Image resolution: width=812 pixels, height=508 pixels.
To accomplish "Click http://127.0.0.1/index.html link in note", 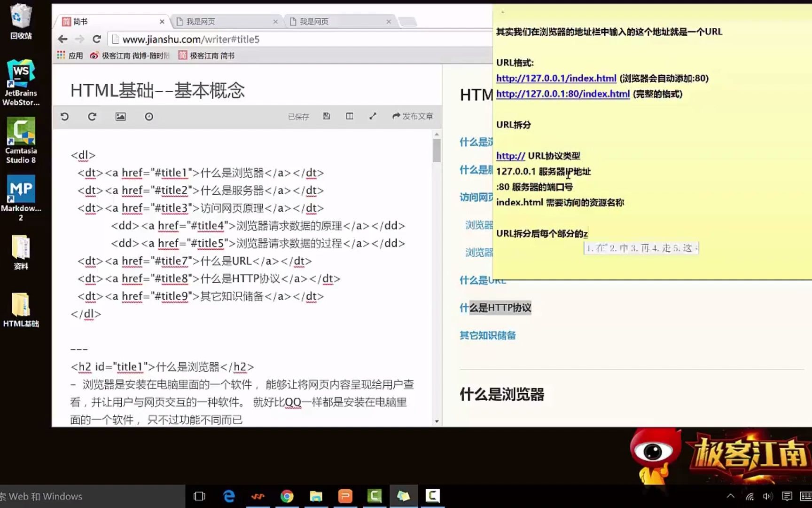I will pyautogui.click(x=556, y=78).
